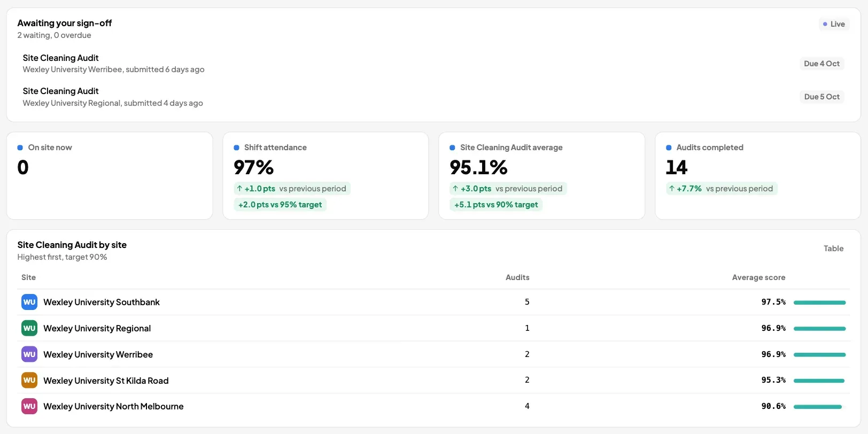Open the Site Cleaning Audit average card
The height and width of the screenshot is (434, 868).
click(x=541, y=176)
